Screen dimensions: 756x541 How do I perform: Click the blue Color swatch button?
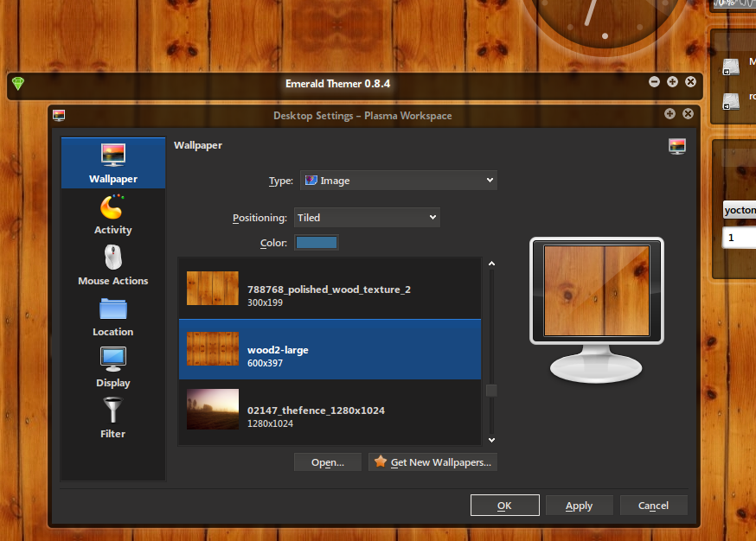point(317,242)
